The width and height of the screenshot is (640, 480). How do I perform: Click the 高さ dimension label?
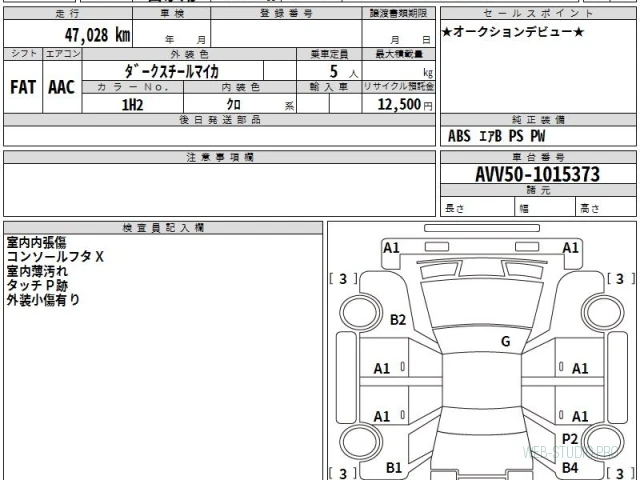pyautogui.click(x=590, y=209)
